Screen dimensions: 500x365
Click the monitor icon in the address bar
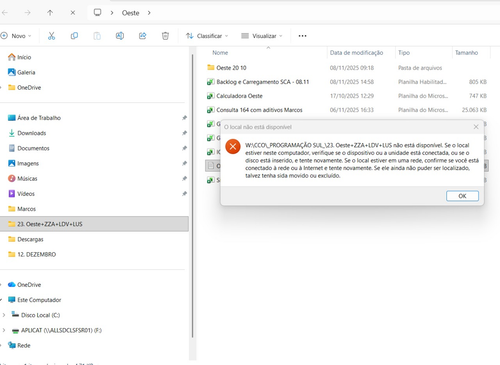coord(97,13)
